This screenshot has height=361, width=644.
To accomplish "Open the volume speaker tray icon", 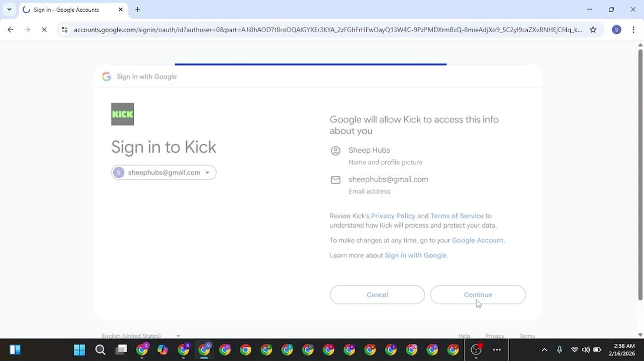I will [x=586, y=350].
